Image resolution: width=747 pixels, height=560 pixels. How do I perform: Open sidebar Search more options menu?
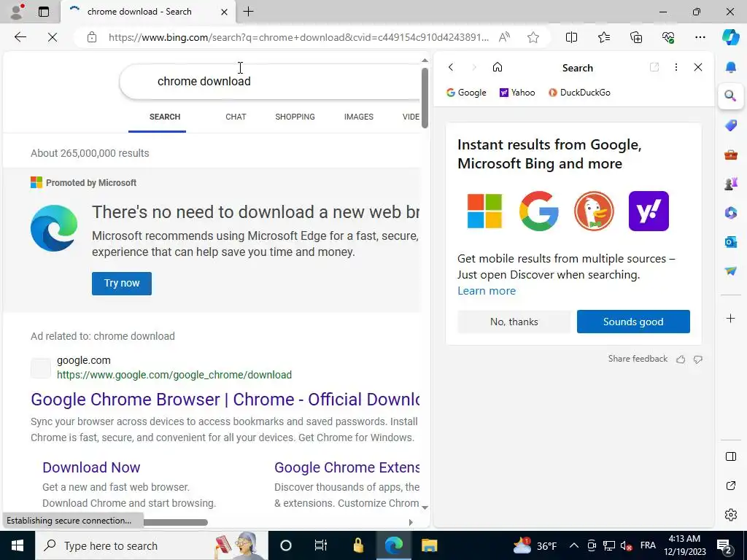tap(676, 67)
